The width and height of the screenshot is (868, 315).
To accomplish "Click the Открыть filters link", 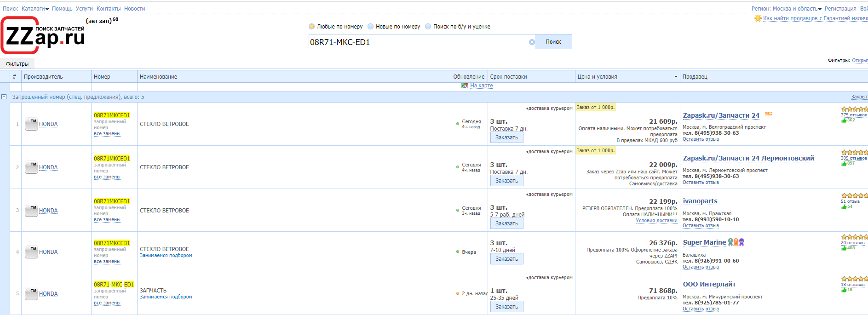I will (x=860, y=60).
